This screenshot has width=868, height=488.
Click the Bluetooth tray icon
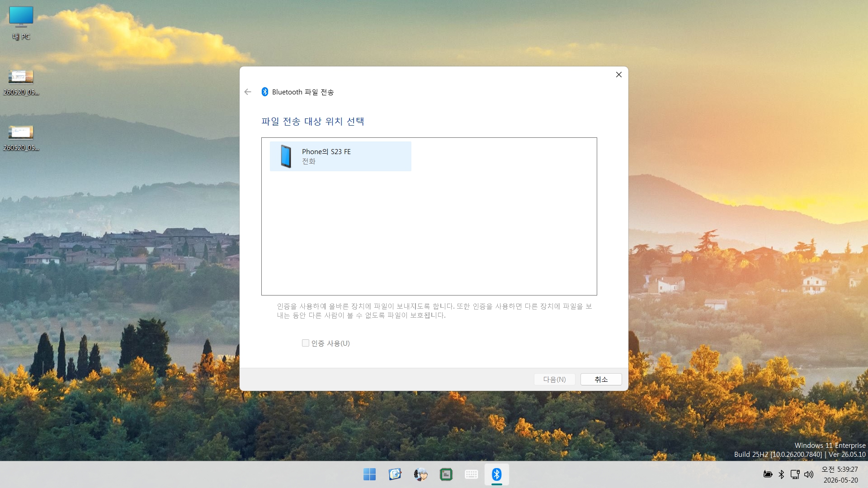coord(781,474)
